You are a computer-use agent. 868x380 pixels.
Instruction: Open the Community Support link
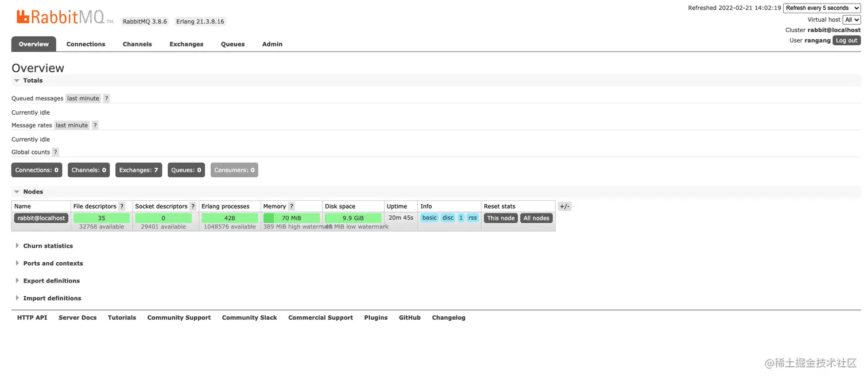179,317
